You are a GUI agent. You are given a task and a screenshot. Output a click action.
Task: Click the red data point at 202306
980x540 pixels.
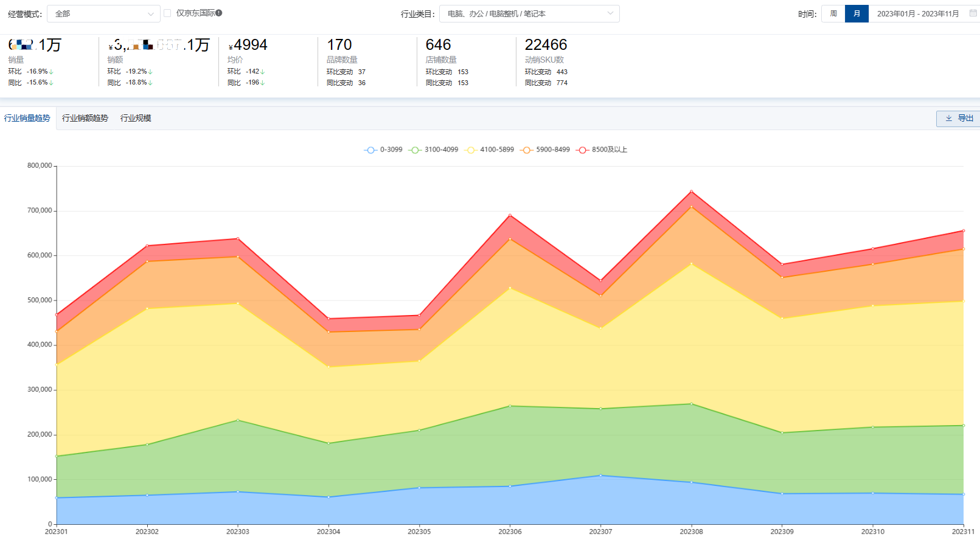tap(510, 215)
